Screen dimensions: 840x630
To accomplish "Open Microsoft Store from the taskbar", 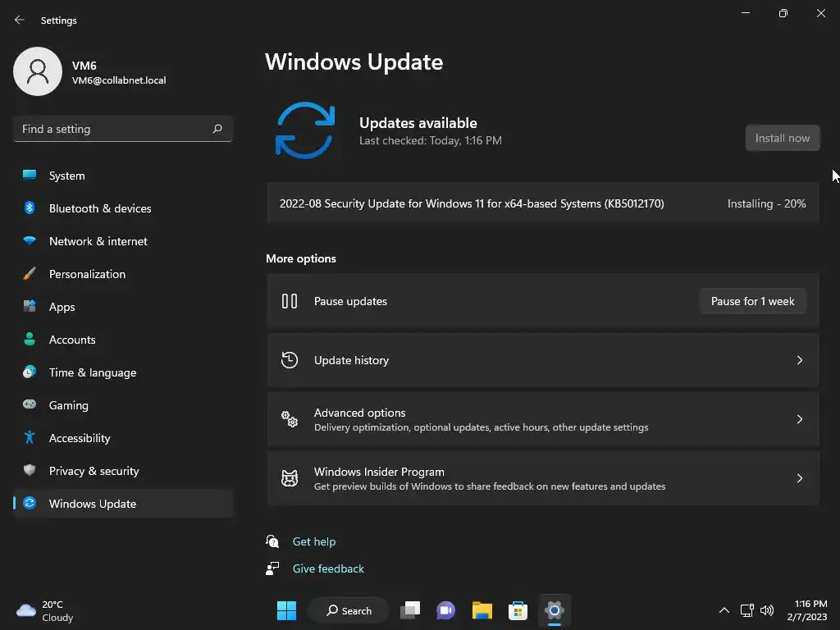I will coord(518,610).
